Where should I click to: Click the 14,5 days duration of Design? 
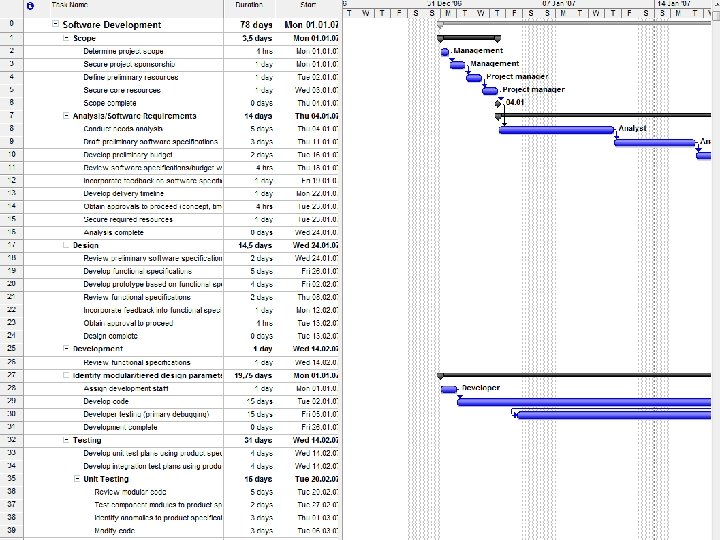pyautogui.click(x=249, y=245)
